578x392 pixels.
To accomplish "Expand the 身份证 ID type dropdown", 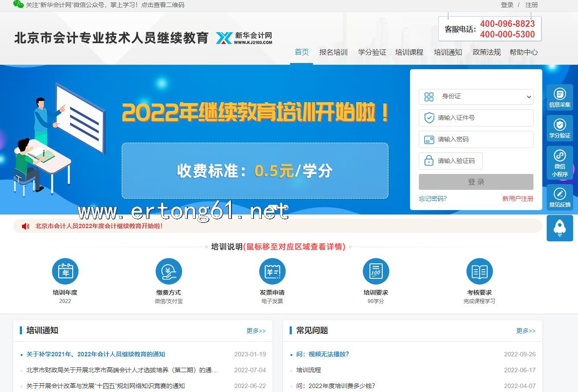I will [476, 96].
